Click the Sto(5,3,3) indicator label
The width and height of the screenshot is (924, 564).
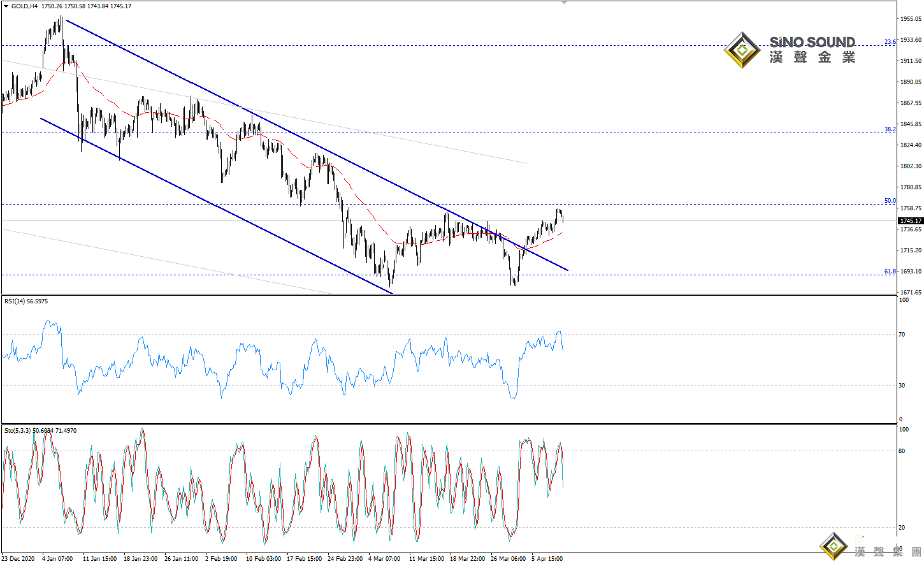click(x=18, y=431)
